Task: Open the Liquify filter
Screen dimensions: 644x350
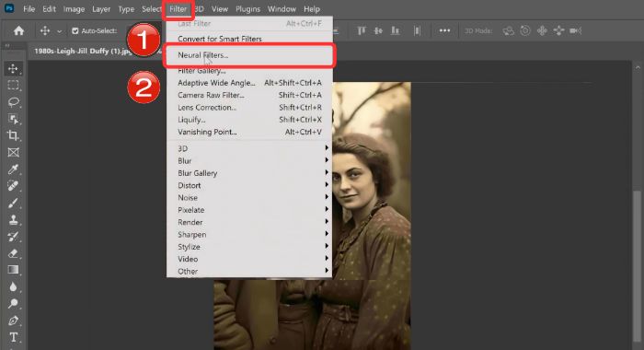Action: pos(249,120)
